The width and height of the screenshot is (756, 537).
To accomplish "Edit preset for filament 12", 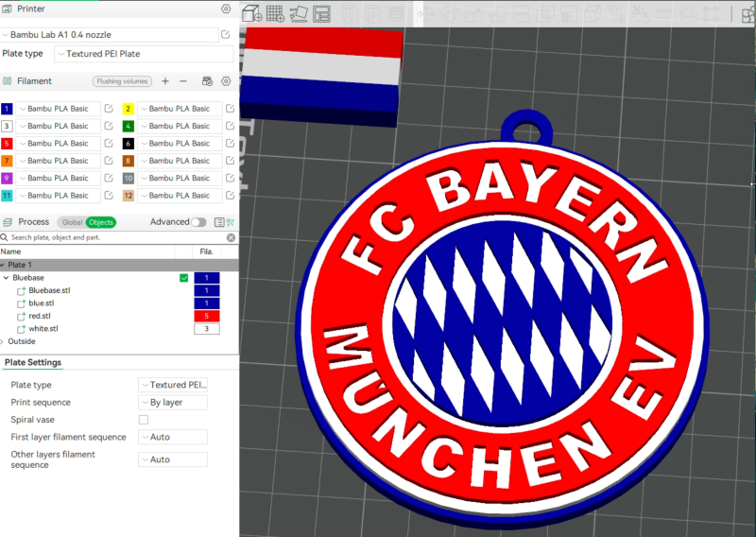I will [x=230, y=196].
